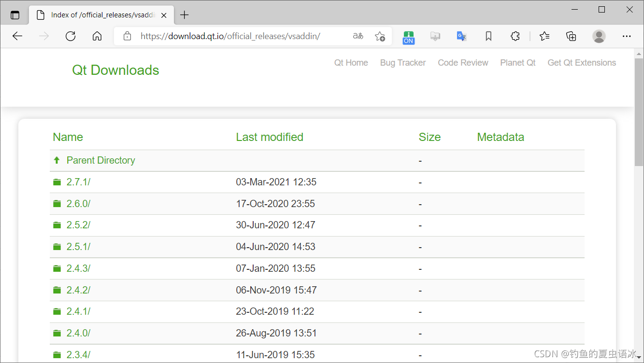Click the Refresh page icon
This screenshot has height=363, width=644.
[x=71, y=36]
